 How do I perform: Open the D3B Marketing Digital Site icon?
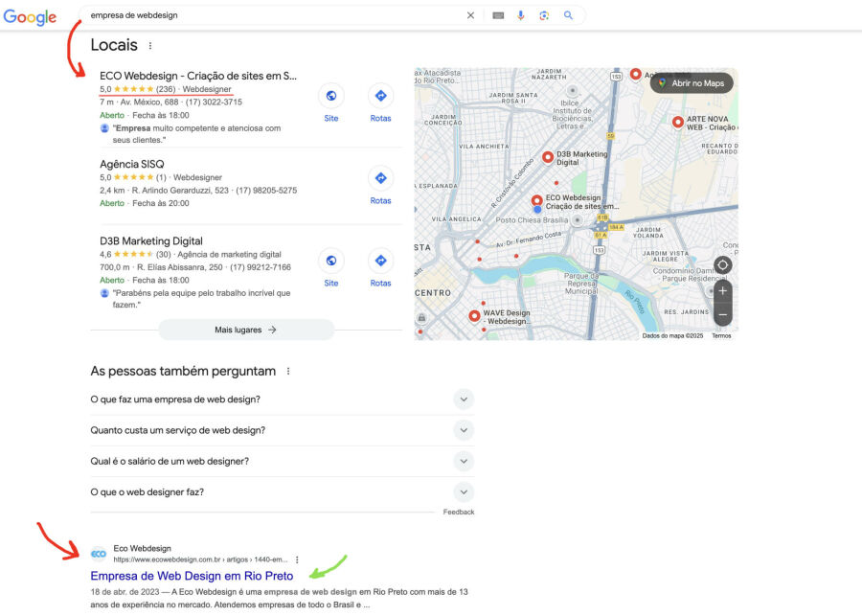[x=331, y=261]
